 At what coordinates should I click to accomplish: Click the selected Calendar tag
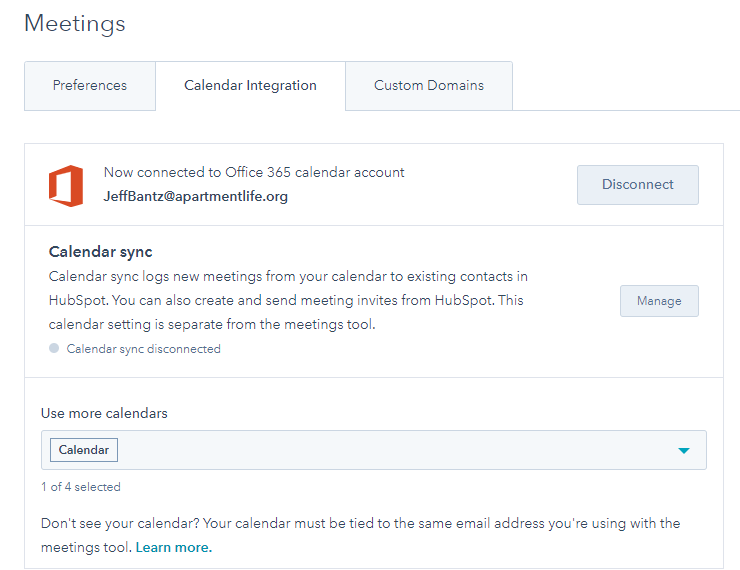coord(84,450)
